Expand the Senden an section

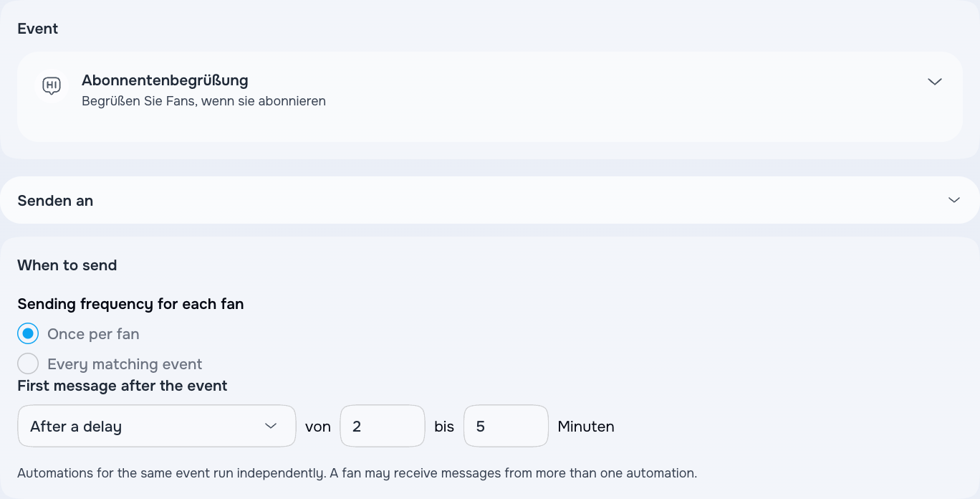490,201
